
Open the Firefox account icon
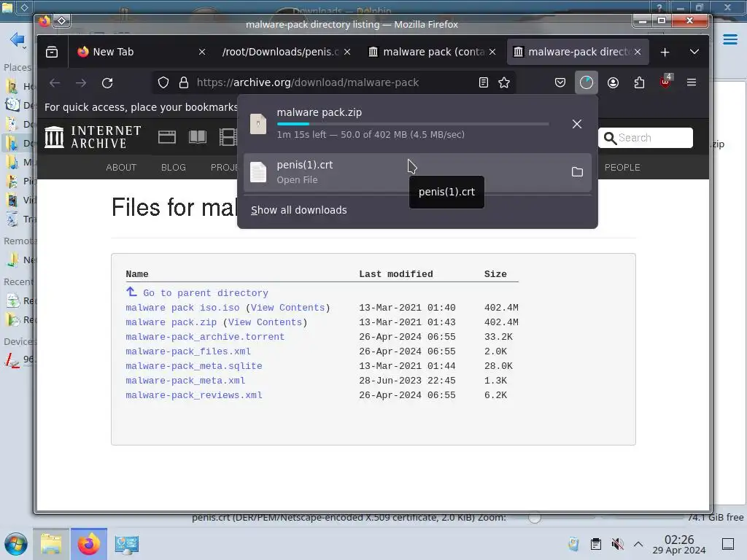(613, 83)
